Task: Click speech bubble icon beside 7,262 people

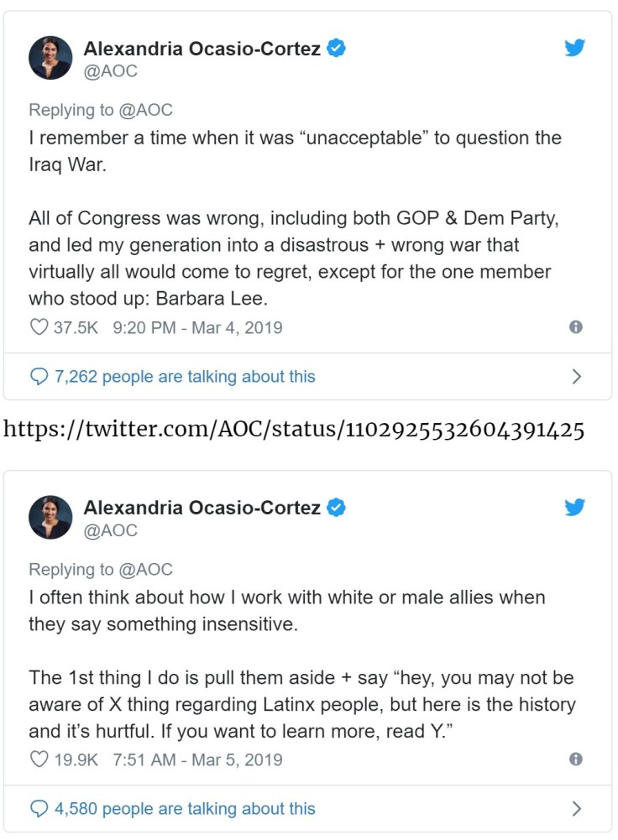Action: click(x=39, y=377)
